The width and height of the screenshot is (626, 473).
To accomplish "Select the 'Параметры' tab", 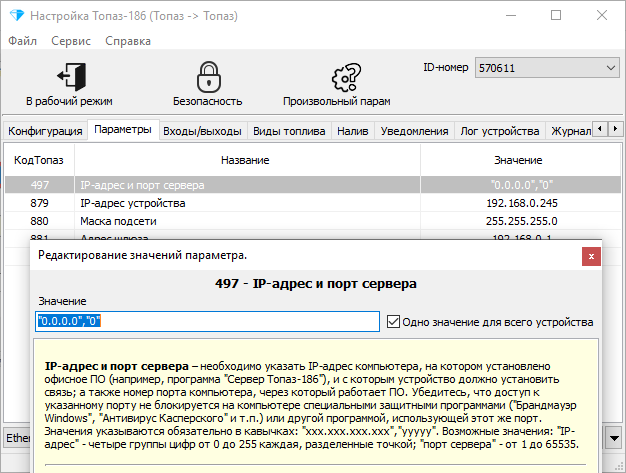I will [123, 129].
